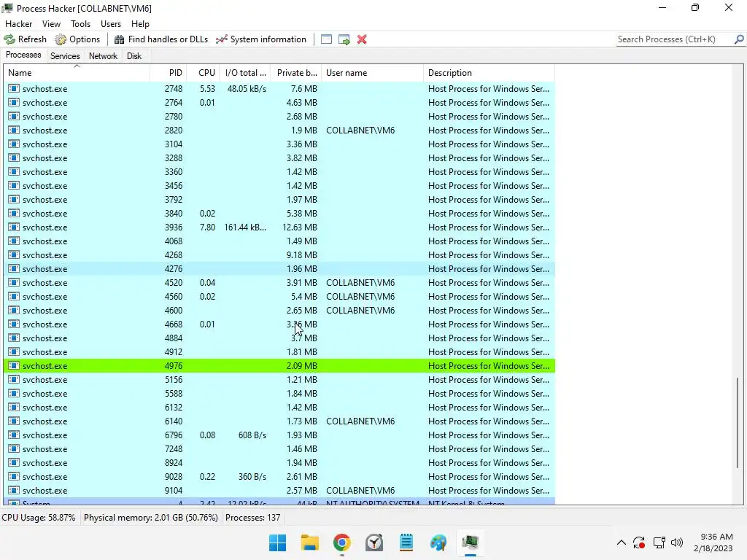Click the volume speaker tray icon
The width and height of the screenshot is (747, 560).
point(676,542)
